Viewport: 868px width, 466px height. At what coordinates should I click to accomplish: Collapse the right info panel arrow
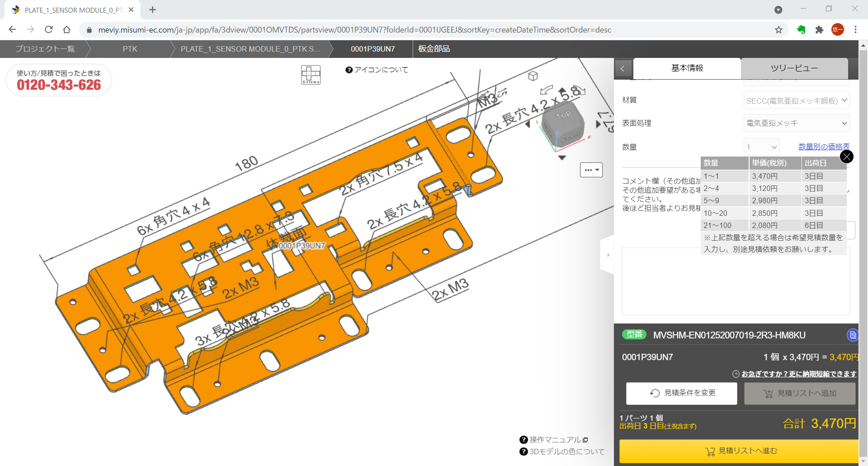pos(623,68)
